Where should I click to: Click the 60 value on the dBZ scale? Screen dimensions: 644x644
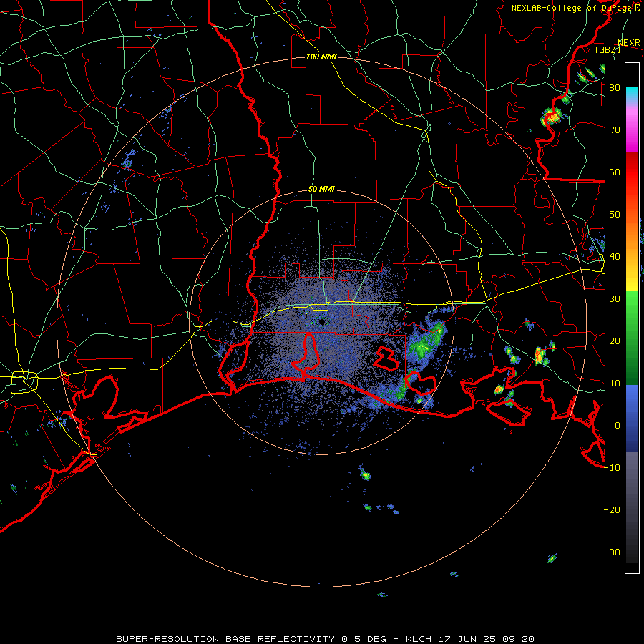pyautogui.click(x=615, y=172)
